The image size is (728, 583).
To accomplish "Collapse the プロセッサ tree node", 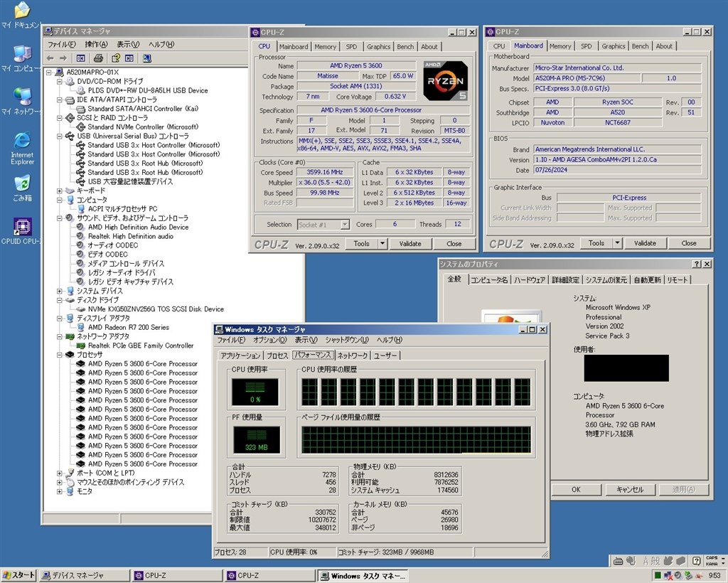I will (x=60, y=355).
